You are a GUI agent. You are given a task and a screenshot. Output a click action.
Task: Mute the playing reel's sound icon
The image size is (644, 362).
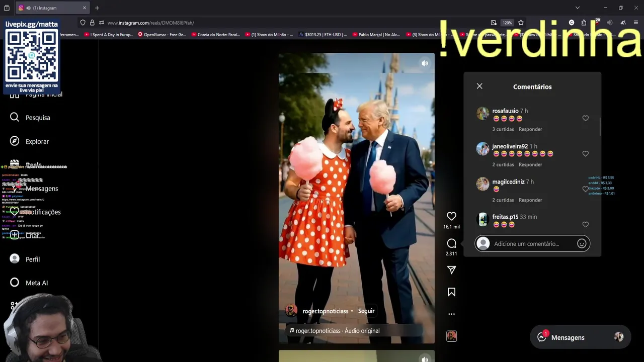pos(425,63)
